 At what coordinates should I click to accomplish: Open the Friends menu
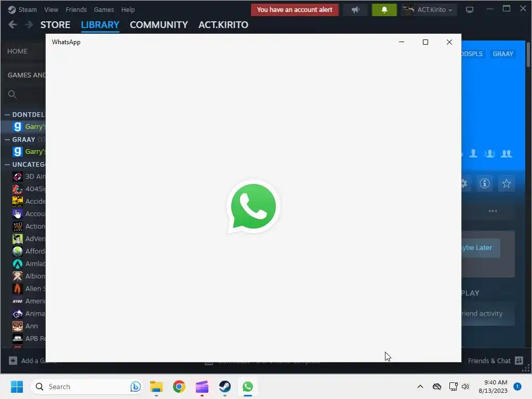click(x=76, y=10)
